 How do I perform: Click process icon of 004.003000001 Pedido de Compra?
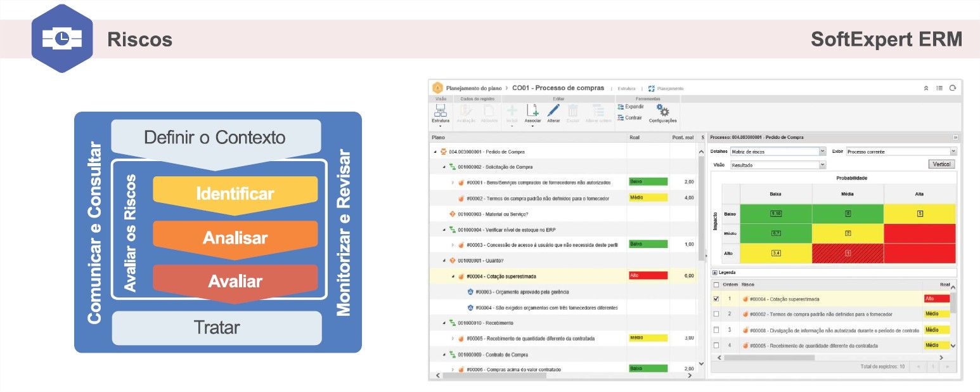(x=443, y=152)
